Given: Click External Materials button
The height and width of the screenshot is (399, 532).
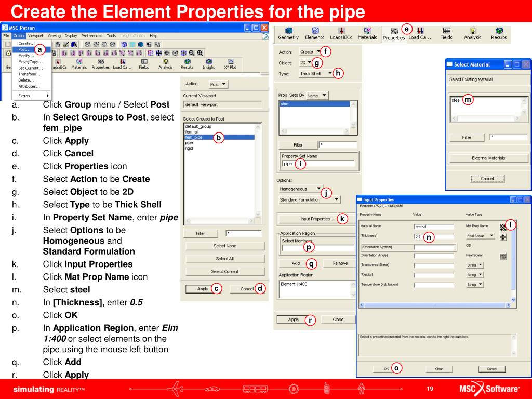Looking at the screenshot, I should (488, 158).
